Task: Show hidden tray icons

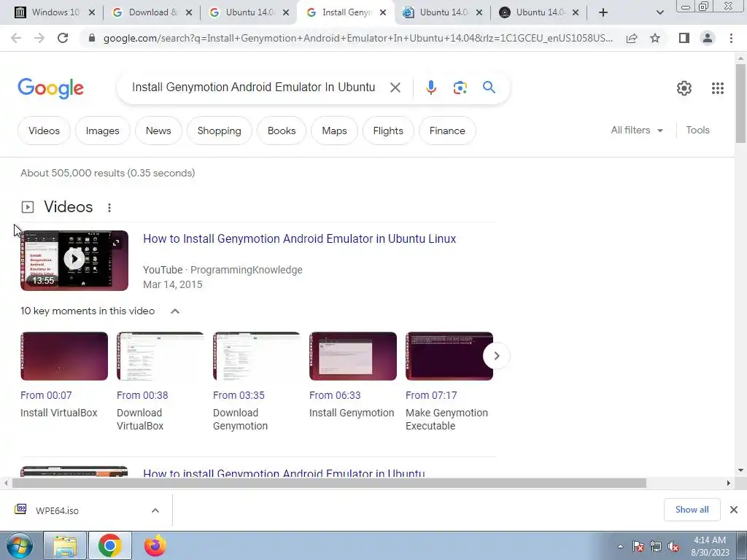Action: pos(620,547)
